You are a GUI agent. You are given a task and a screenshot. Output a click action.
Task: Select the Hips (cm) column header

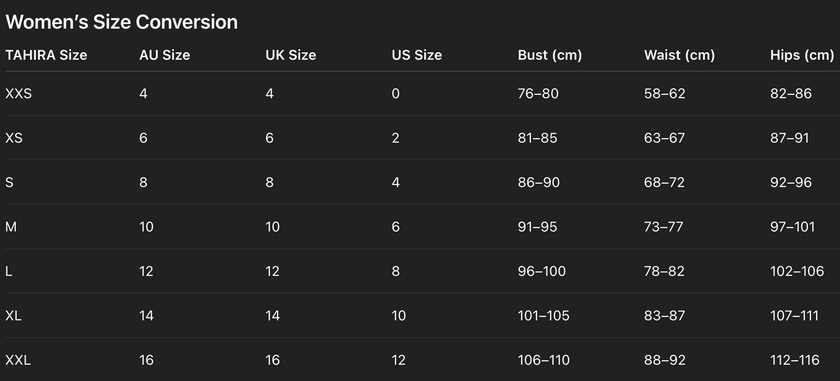[x=802, y=55]
